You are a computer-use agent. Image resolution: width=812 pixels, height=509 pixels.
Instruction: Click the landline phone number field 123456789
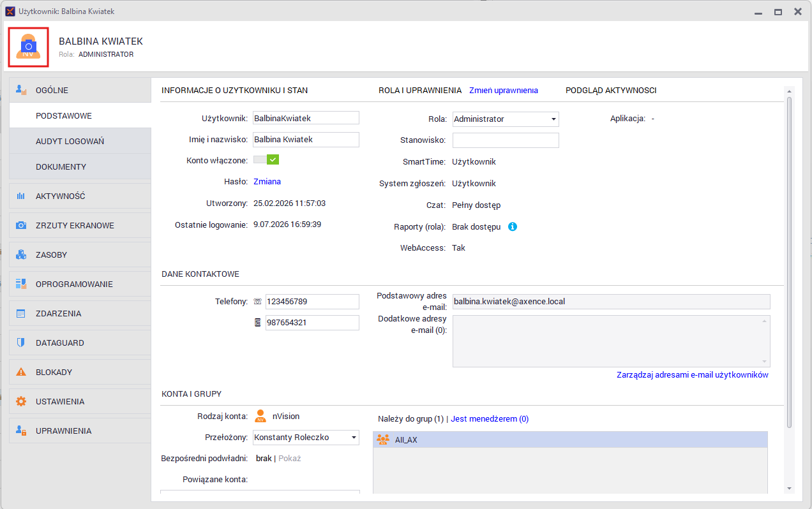pyautogui.click(x=312, y=301)
